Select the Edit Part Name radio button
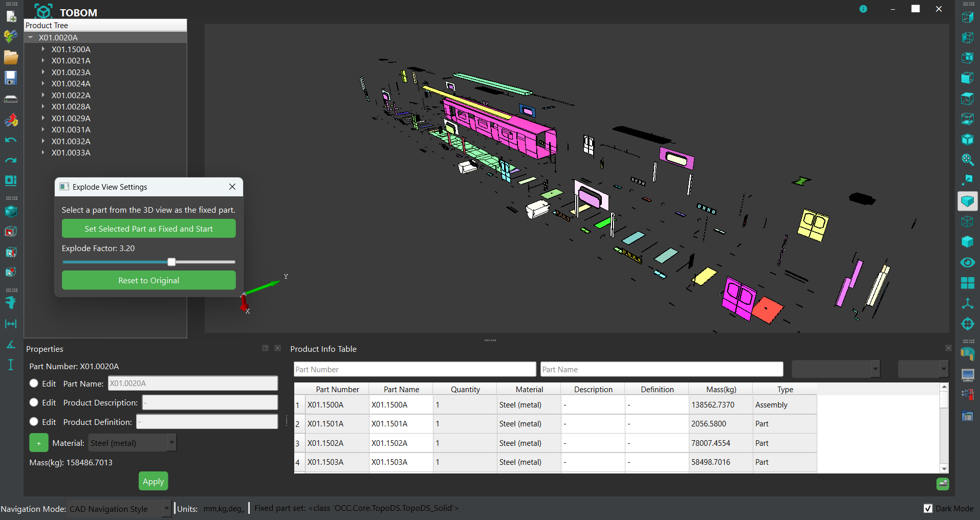Screen dimensions: 980x520 (x=34, y=383)
